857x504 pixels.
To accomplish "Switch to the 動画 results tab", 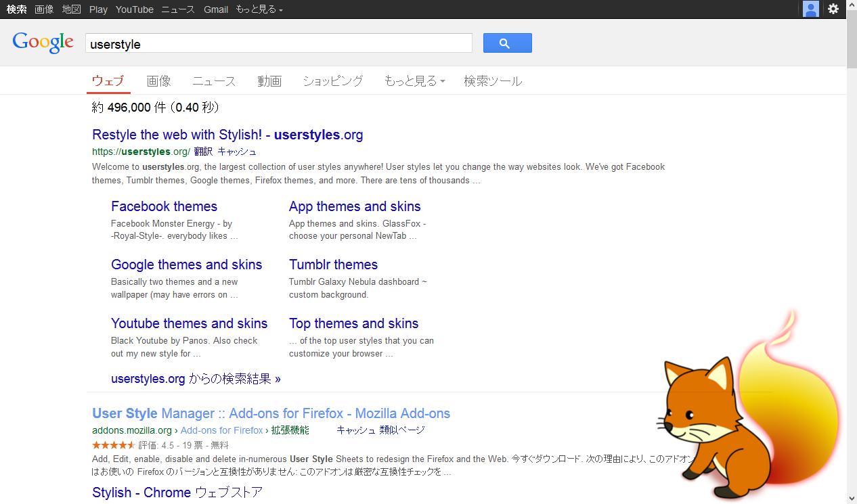I will (x=269, y=81).
